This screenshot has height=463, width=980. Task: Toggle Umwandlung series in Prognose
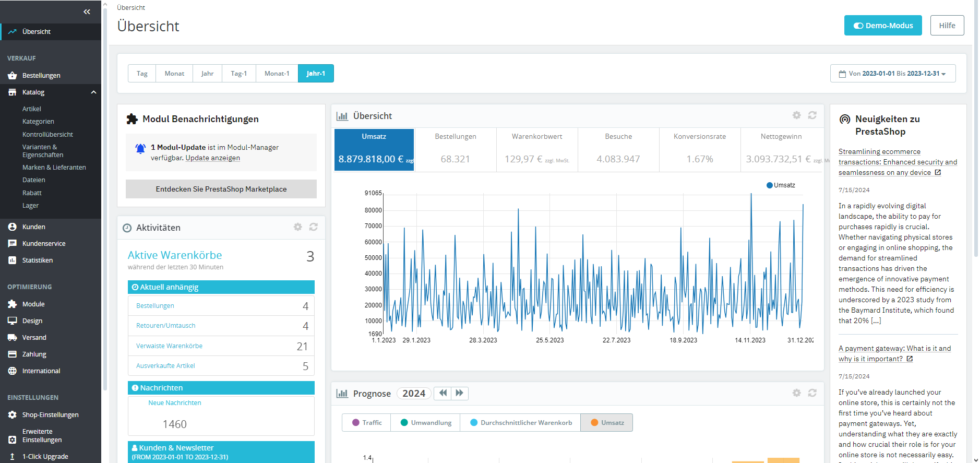click(x=426, y=423)
